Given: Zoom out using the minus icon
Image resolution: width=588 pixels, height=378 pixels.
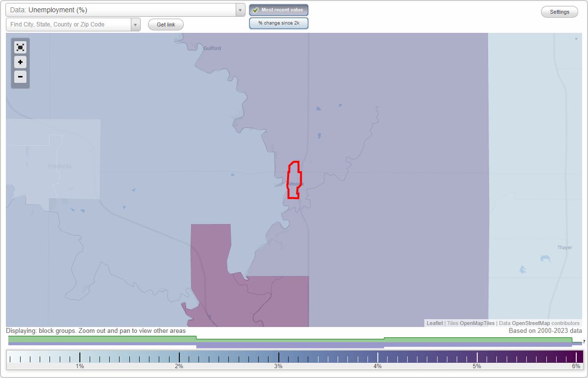Looking at the screenshot, I should pos(20,77).
